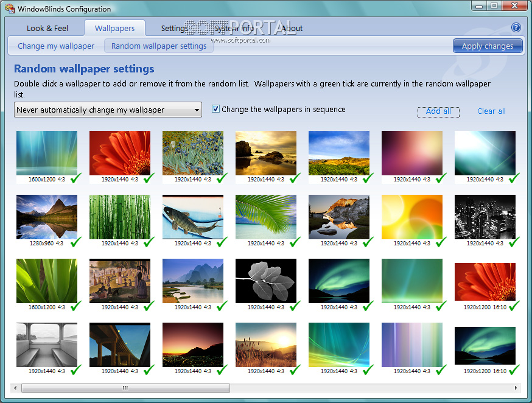Click green tick under the koi fish wallpaper
This screenshot has width=532, height=403.
point(222,242)
